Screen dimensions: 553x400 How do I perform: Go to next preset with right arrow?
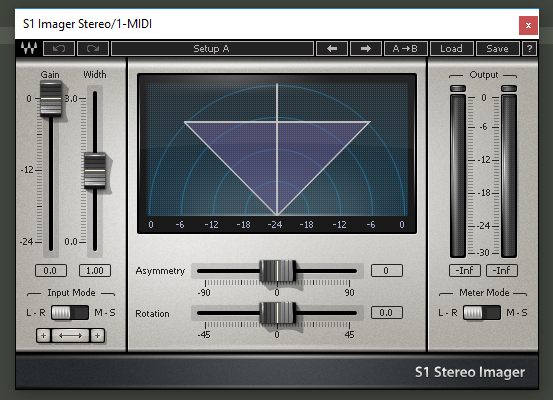click(x=366, y=48)
